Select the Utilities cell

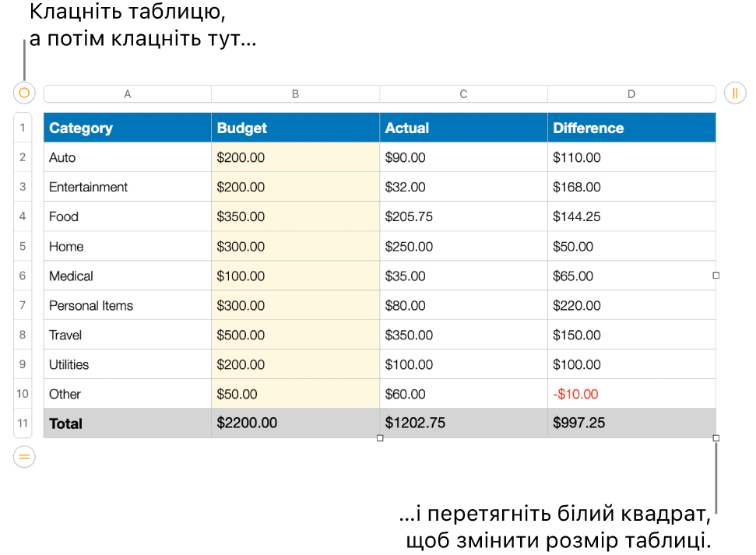(x=127, y=364)
